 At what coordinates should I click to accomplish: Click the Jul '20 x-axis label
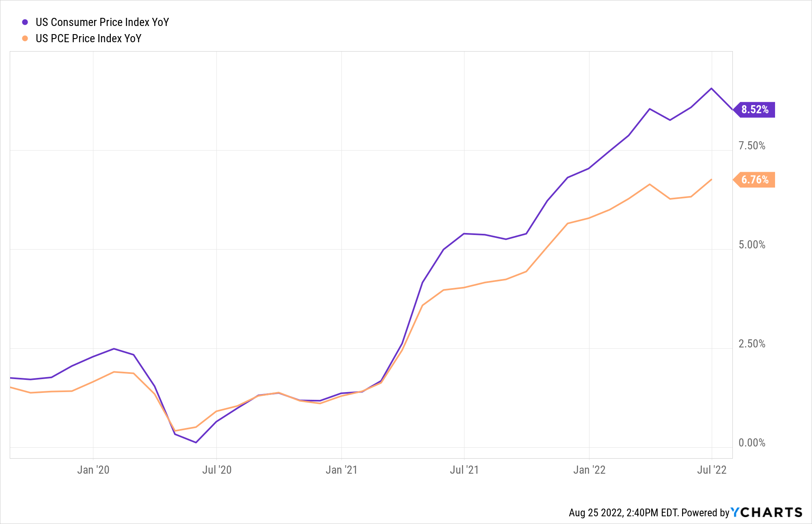(x=217, y=470)
